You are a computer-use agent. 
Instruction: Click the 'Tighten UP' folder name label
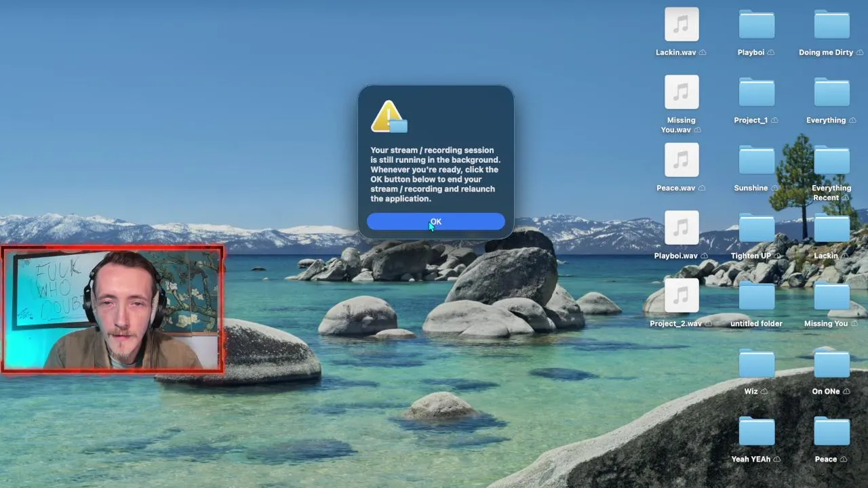click(751, 256)
